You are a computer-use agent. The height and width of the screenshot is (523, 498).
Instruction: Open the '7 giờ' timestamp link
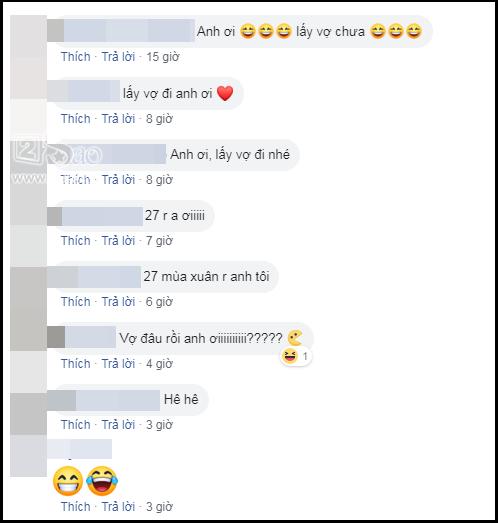pyautogui.click(x=159, y=241)
